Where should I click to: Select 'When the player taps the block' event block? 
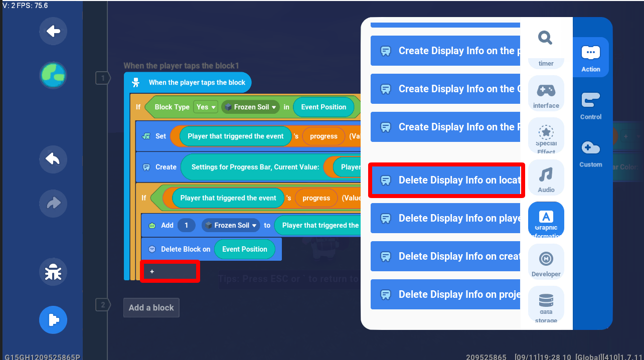click(x=188, y=82)
